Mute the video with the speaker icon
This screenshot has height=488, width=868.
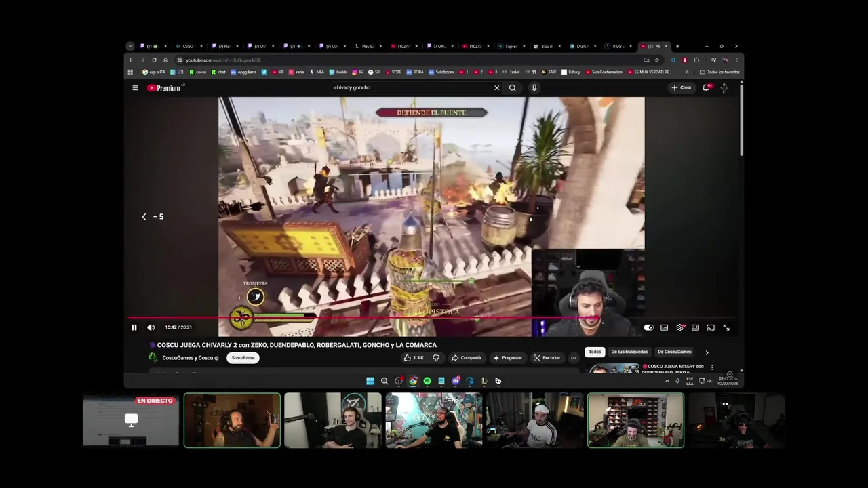(151, 327)
